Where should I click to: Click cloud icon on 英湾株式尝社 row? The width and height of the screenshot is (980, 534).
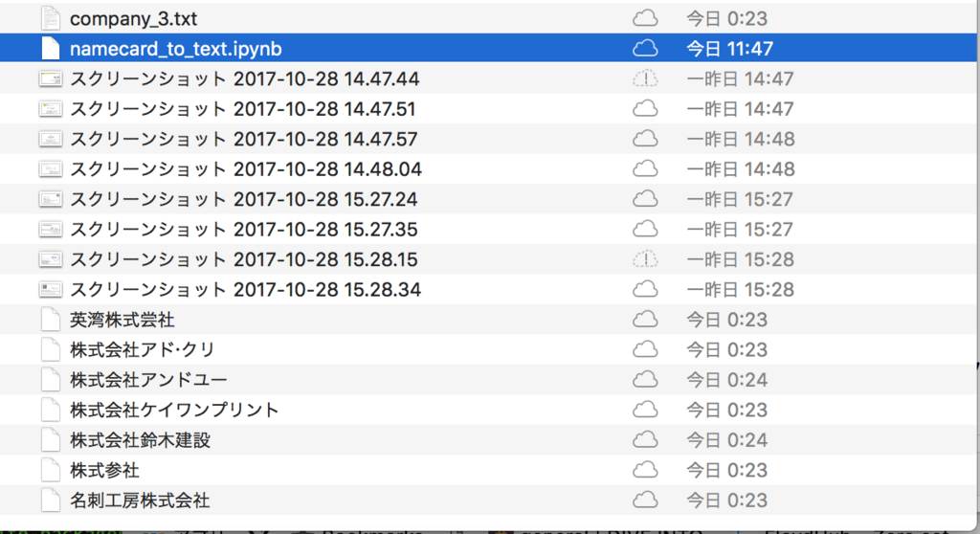[x=645, y=320]
